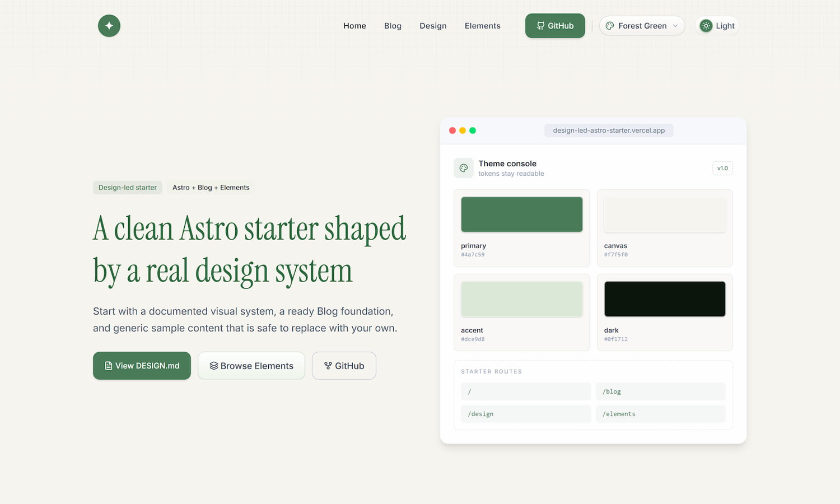The height and width of the screenshot is (504, 840).
Task: Click the red window dot in mockup
Action: [452, 130]
